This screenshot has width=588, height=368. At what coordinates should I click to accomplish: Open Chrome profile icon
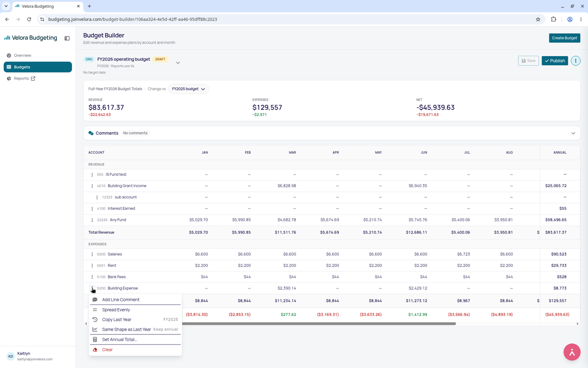[570, 19]
